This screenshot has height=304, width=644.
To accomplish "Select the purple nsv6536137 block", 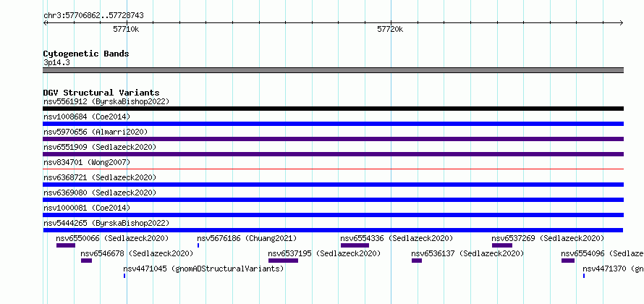I will [x=417, y=261].
